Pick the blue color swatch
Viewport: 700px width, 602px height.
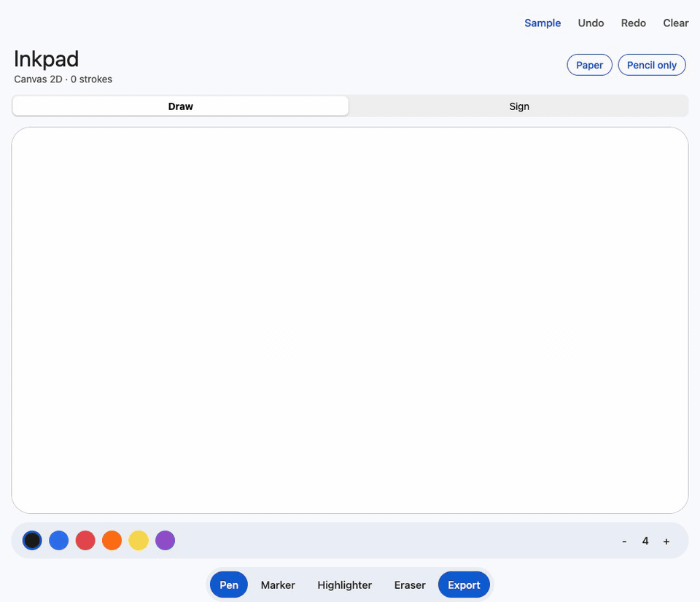[59, 541]
